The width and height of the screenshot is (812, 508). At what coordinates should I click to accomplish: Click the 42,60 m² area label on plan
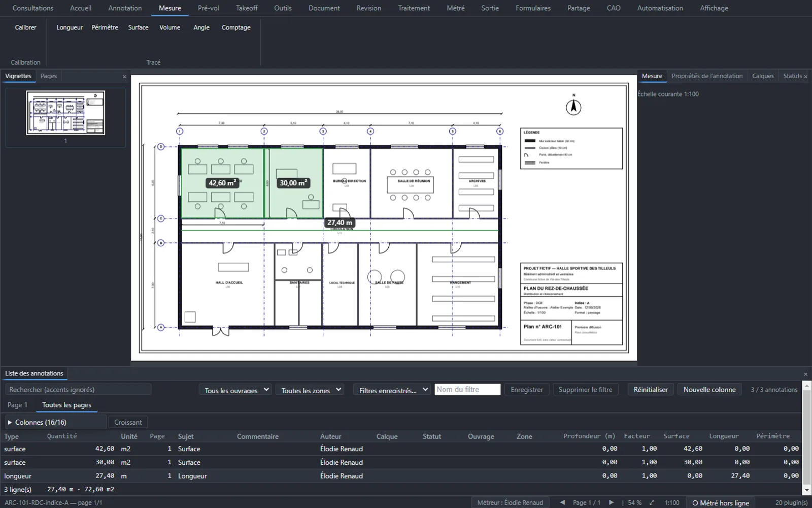[x=222, y=183]
